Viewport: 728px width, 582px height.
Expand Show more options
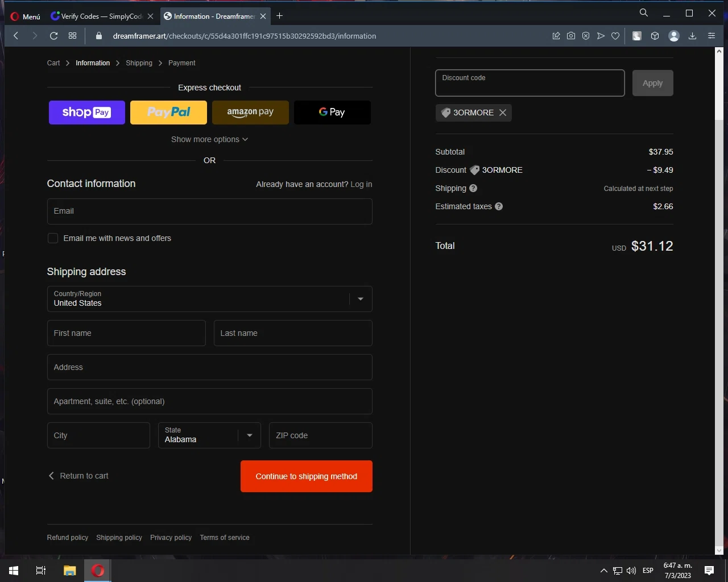209,139
